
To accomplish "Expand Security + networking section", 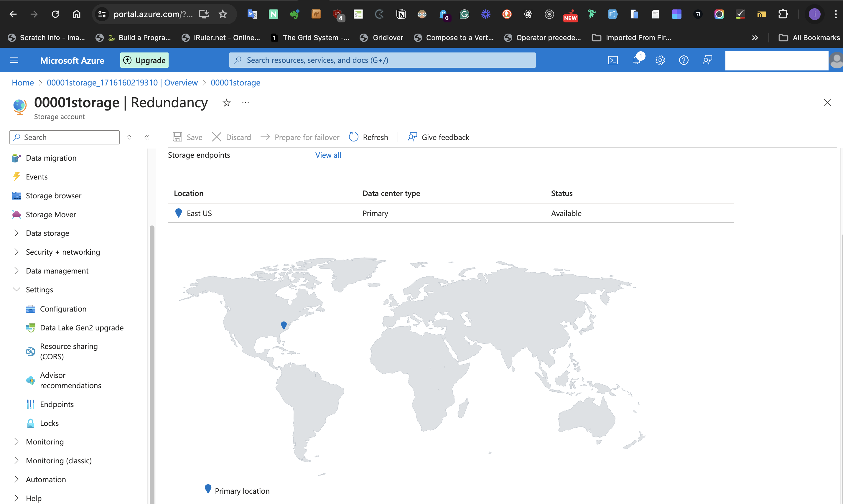I will coord(63,252).
